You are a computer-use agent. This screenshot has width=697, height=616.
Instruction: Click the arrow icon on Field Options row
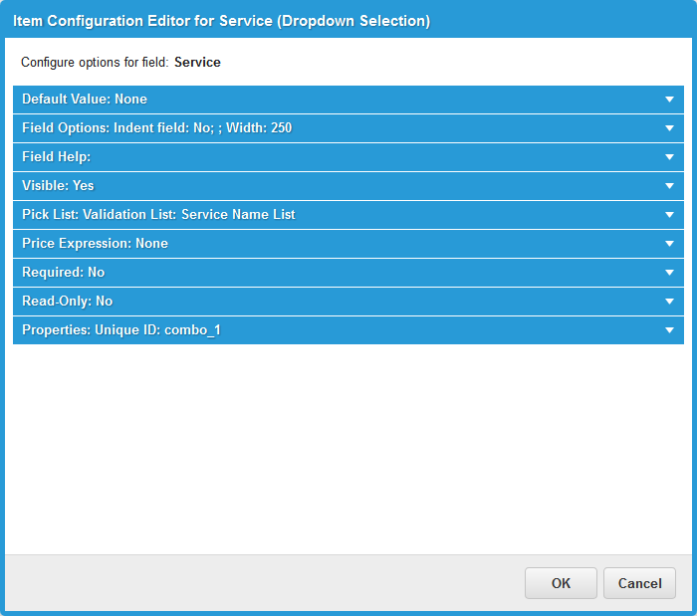[670, 128]
